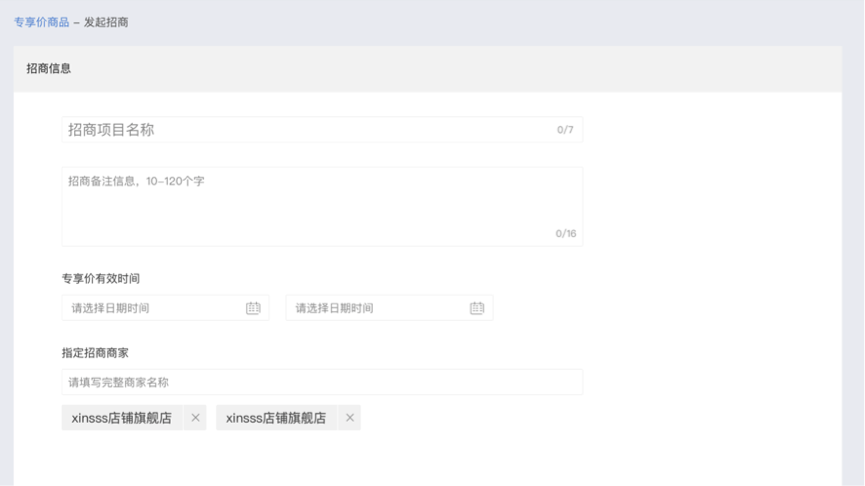Select the first xinsss店铺旗舰店 tag label
This screenshot has width=865, height=486.
point(121,418)
